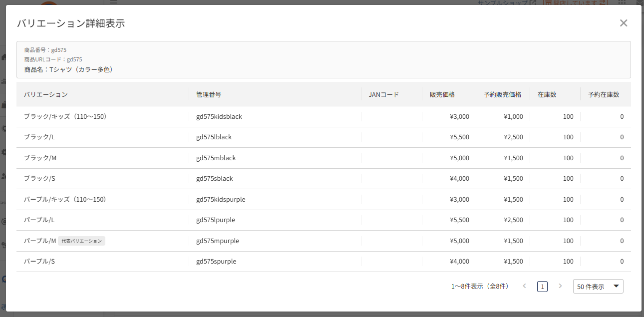Go to the next page arrow

click(560, 286)
